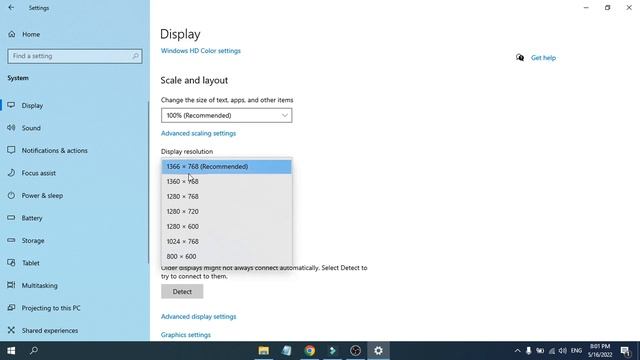Click the search magnifier in Find a setting
This screenshot has width=640, height=360.
(x=136, y=56)
